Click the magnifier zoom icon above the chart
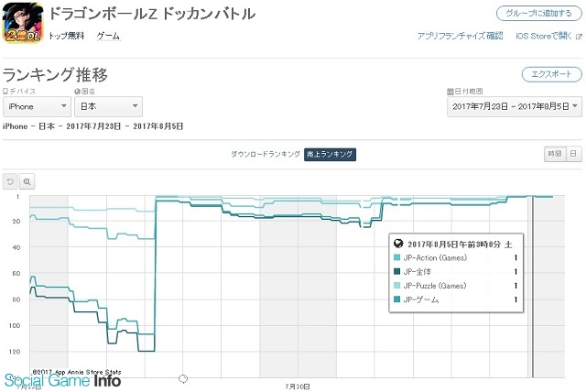 27,181
